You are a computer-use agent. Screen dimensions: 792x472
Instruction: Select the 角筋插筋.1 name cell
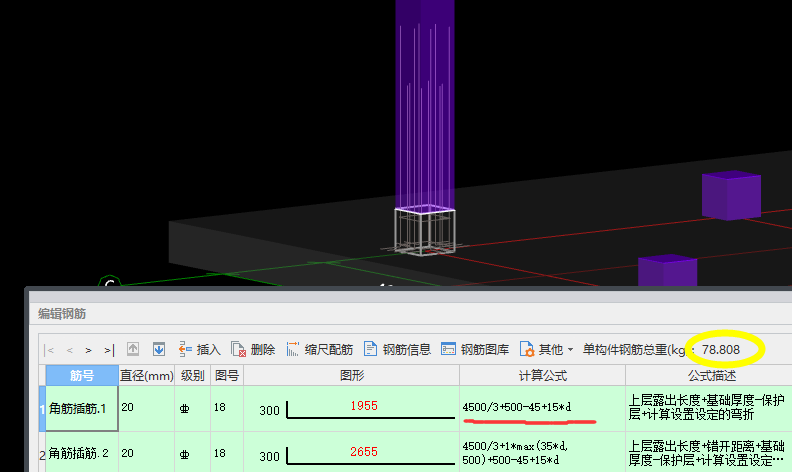[82, 409]
